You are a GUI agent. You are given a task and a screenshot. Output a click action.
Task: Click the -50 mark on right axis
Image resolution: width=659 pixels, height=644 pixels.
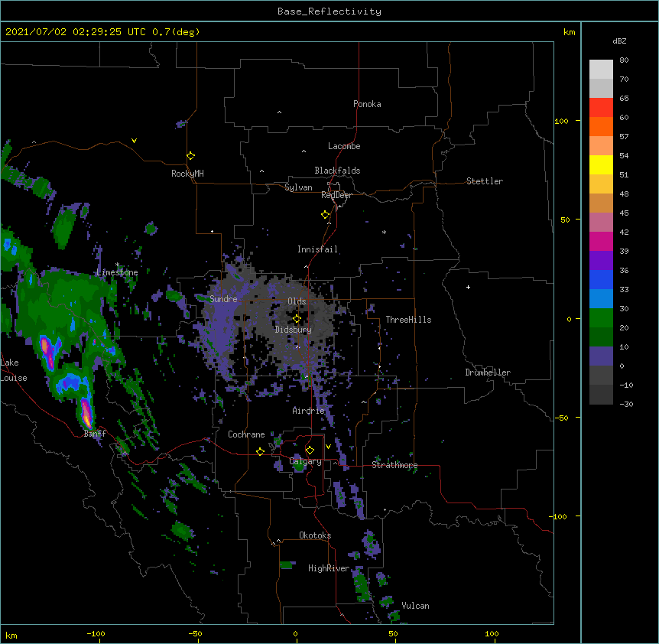coord(561,418)
